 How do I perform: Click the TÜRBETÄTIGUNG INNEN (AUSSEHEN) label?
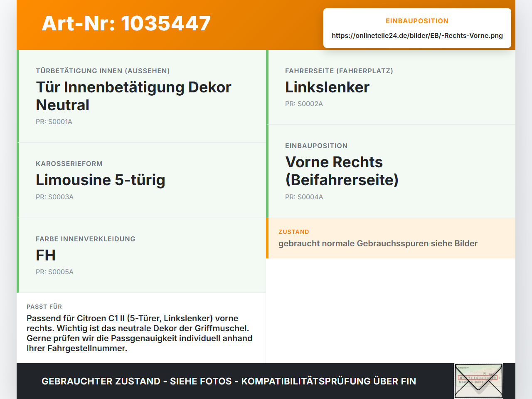pyautogui.click(x=103, y=71)
